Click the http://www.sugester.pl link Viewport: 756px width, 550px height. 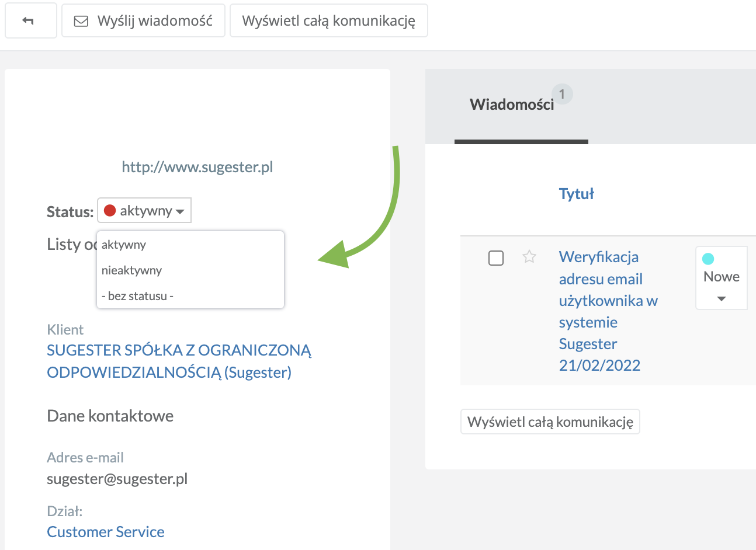tap(197, 166)
